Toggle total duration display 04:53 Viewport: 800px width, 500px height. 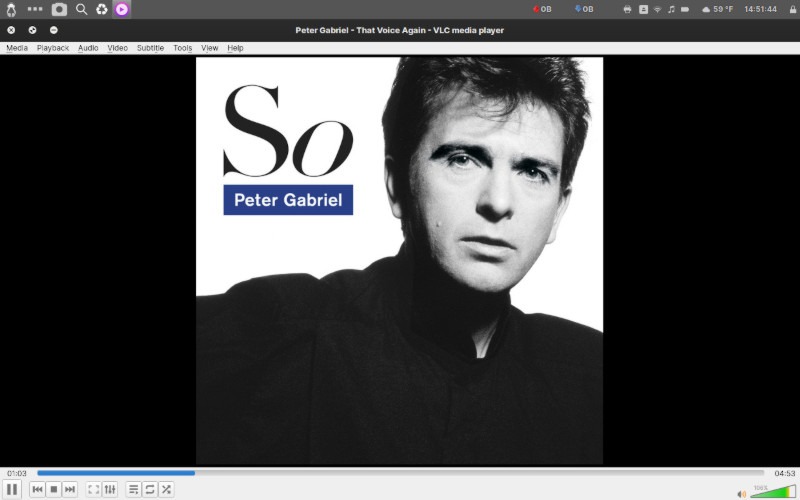(x=784, y=473)
